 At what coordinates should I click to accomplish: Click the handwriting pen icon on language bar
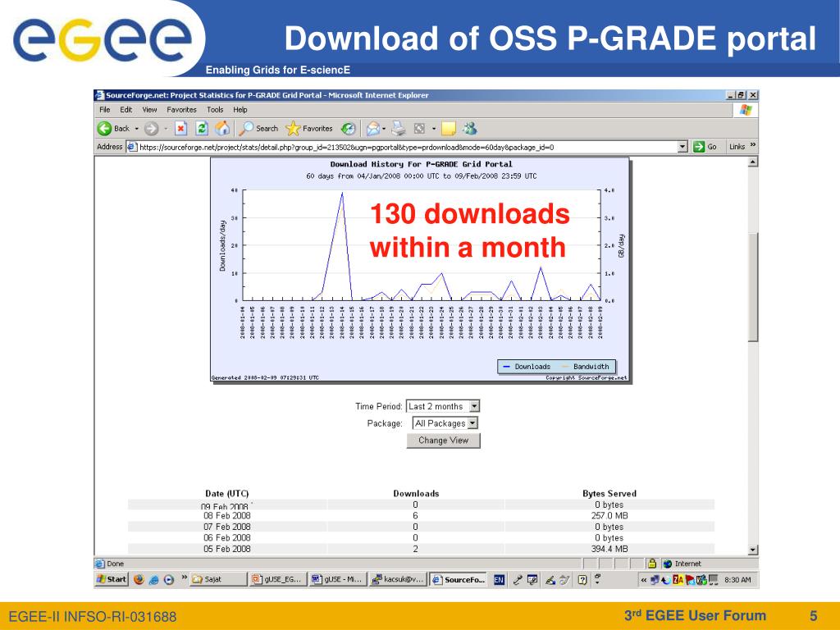[x=550, y=580]
